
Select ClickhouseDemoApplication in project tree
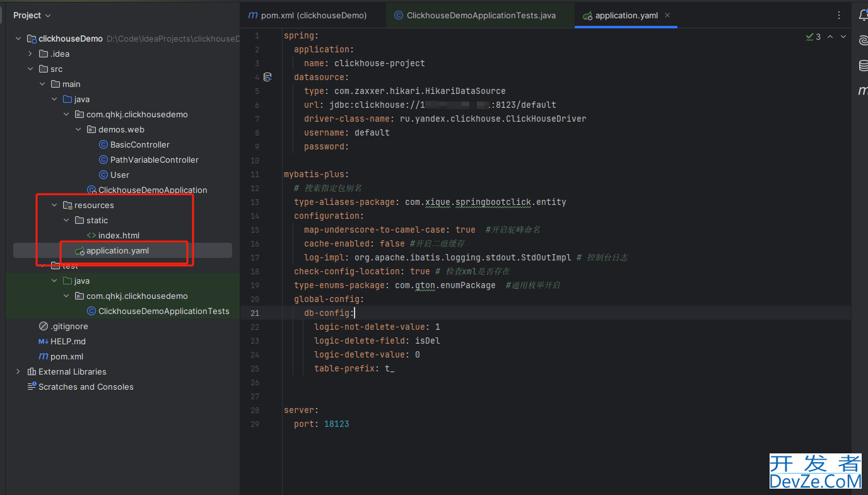pos(153,190)
